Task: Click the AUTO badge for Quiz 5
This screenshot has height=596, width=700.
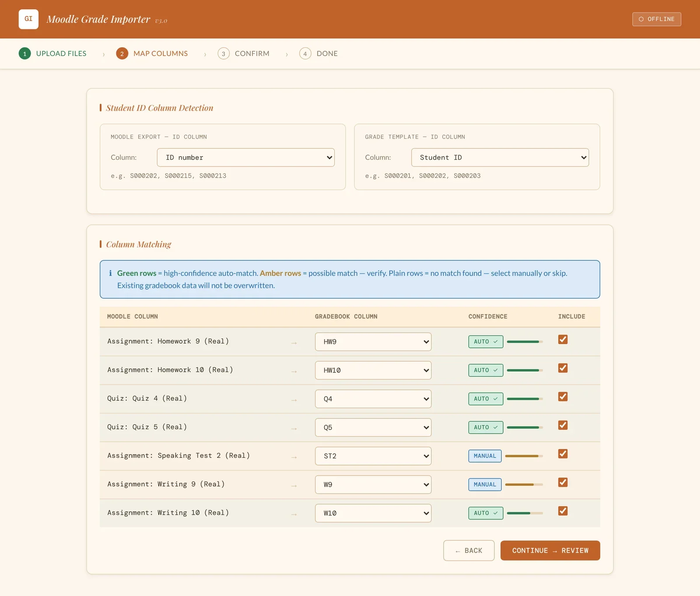Action: pos(486,428)
